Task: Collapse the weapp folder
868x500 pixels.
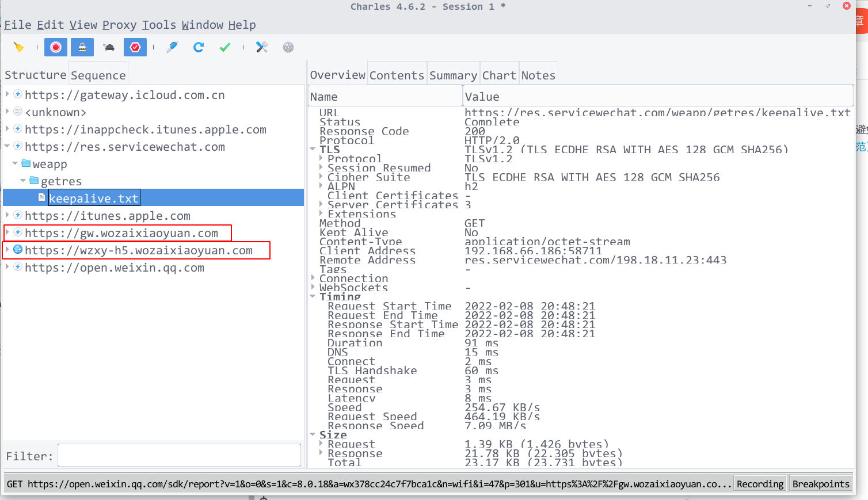Action: pos(15,163)
